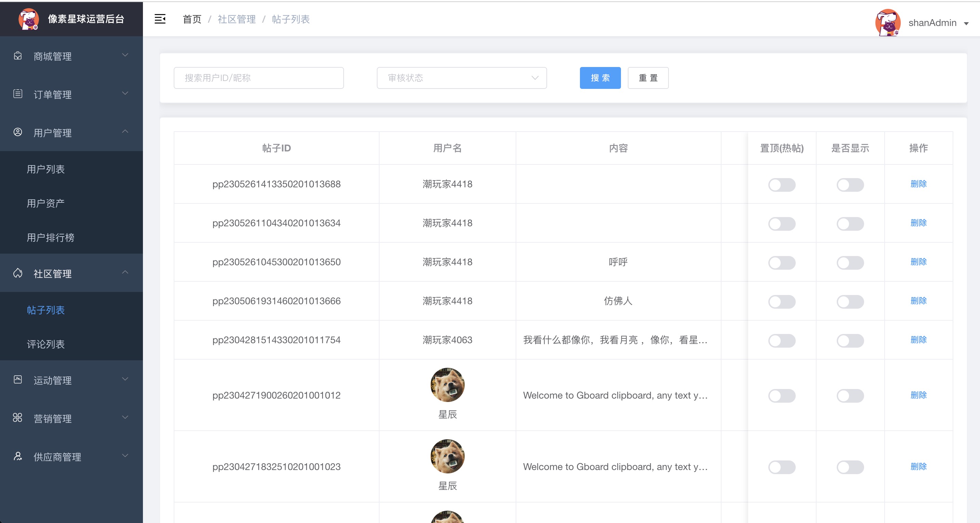
Task: Toggle 是否显示 switch for the 呼呼 post
Action: coord(850,263)
